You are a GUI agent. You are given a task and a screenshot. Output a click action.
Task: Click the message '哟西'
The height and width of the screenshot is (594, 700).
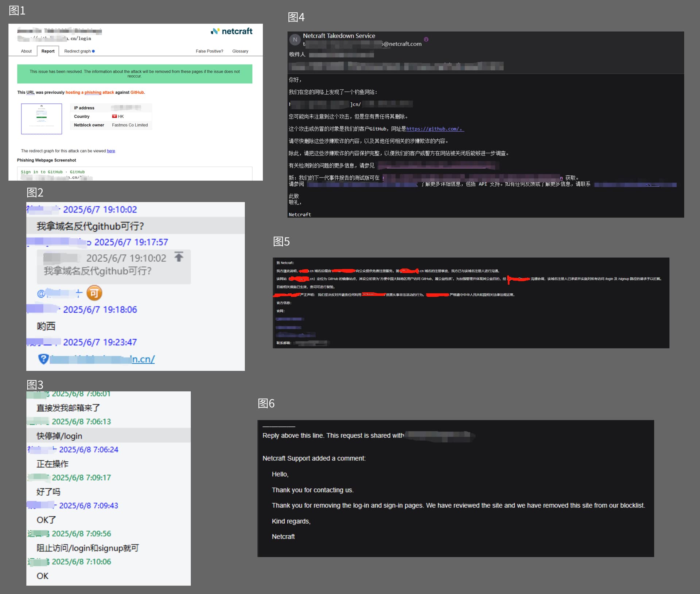click(x=46, y=326)
